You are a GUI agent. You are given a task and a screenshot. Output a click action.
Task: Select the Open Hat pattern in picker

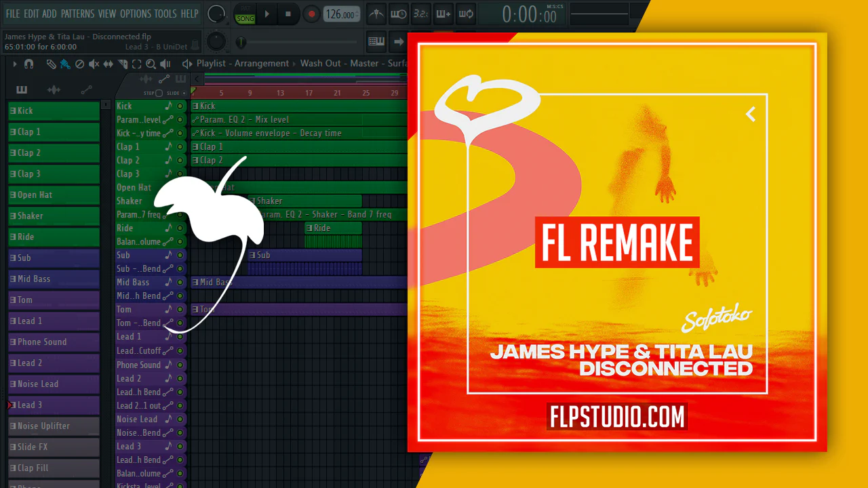(x=54, y=195)
